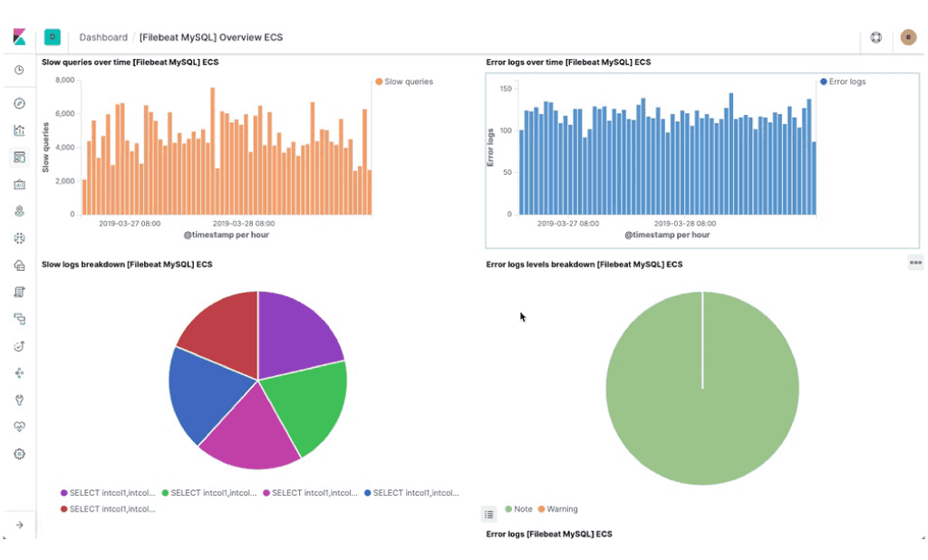
Task: Click the Dashboard breadcrumb link
Action: 103,37
